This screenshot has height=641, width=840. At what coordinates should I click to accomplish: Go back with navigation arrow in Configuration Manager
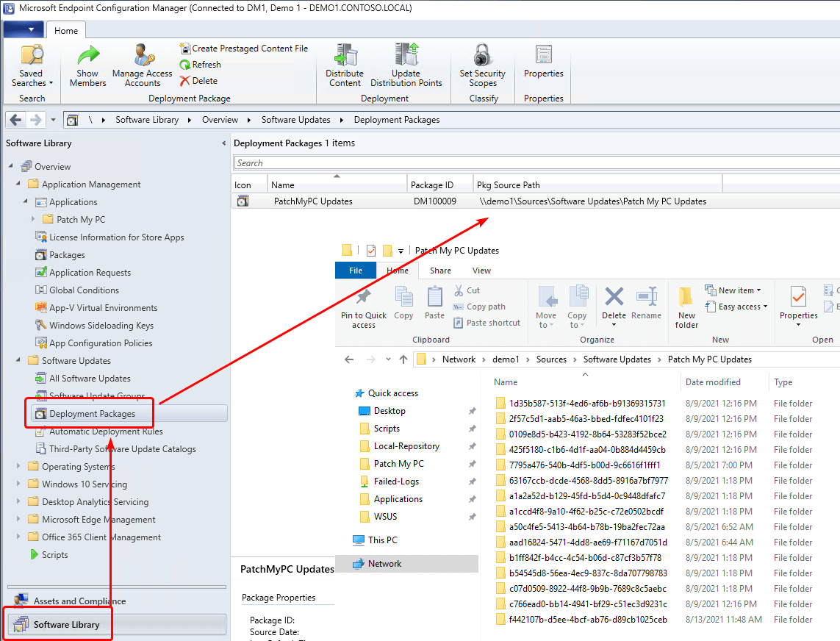click(x=15, y=120)
